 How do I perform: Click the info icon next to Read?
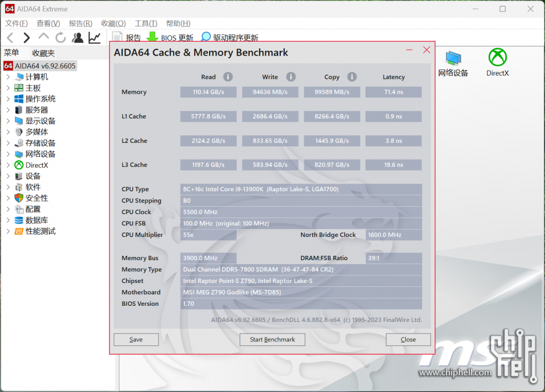click(228, 77)
